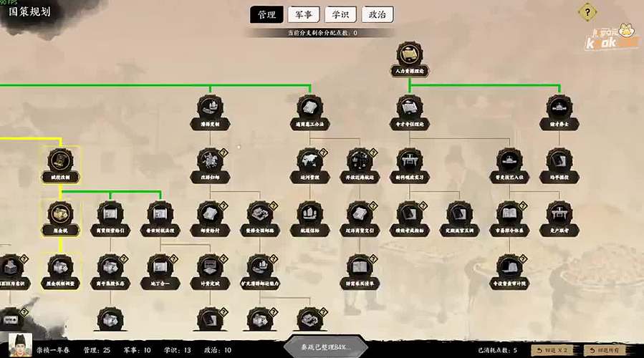
Task: Select the 专设督查审计院 node
Action: click(509, 271)
